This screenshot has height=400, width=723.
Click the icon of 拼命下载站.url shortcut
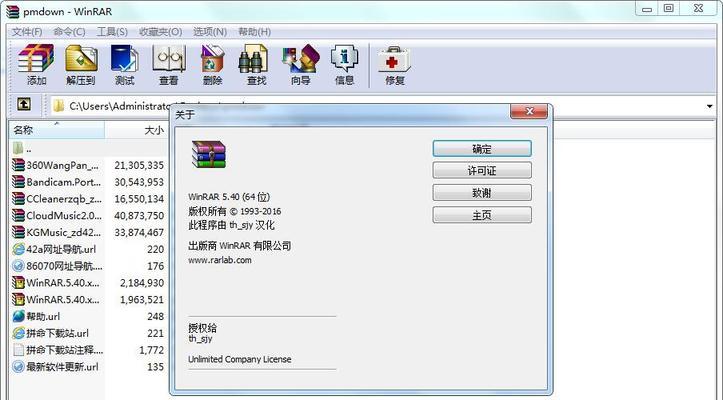click(x=18, y=333)
